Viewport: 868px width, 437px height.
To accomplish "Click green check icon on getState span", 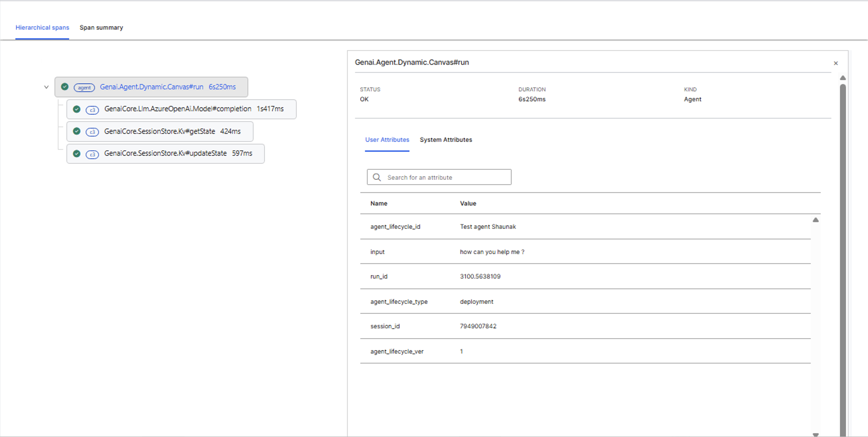I will click(77, 131).
